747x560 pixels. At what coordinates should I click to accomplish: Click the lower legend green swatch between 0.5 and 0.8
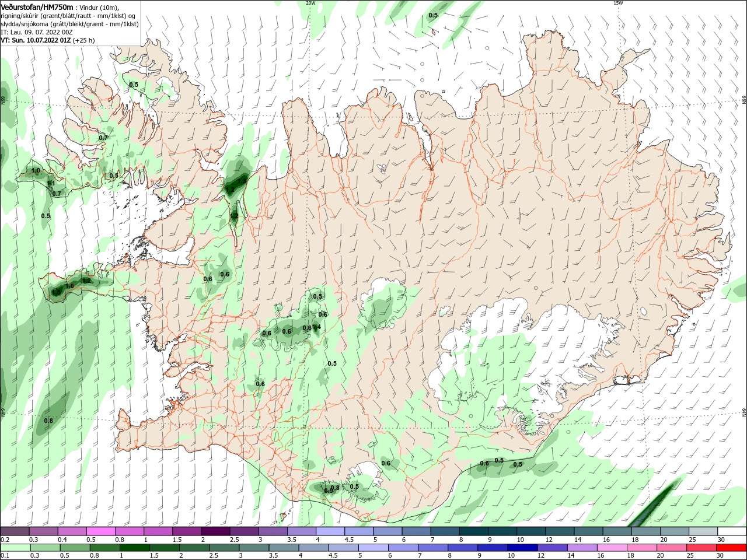[x=75, y=548]
